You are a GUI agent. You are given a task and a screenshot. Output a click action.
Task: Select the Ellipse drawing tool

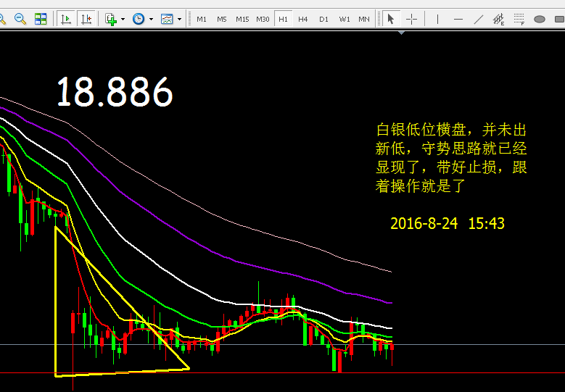[540, 19]
